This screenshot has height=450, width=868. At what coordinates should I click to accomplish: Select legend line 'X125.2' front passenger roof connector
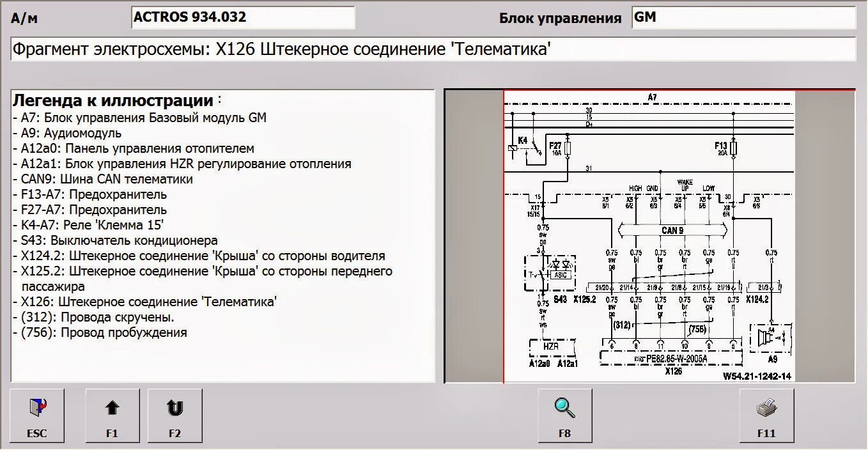[203, 279]
